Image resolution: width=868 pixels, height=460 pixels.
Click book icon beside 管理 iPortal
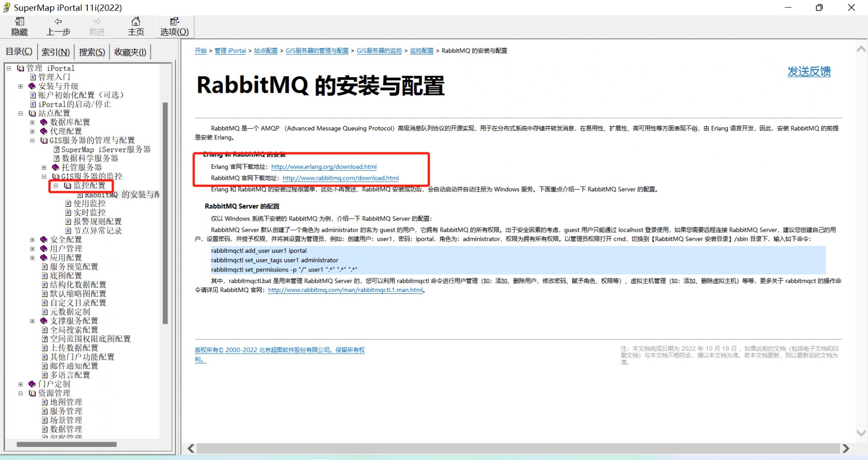21,68
